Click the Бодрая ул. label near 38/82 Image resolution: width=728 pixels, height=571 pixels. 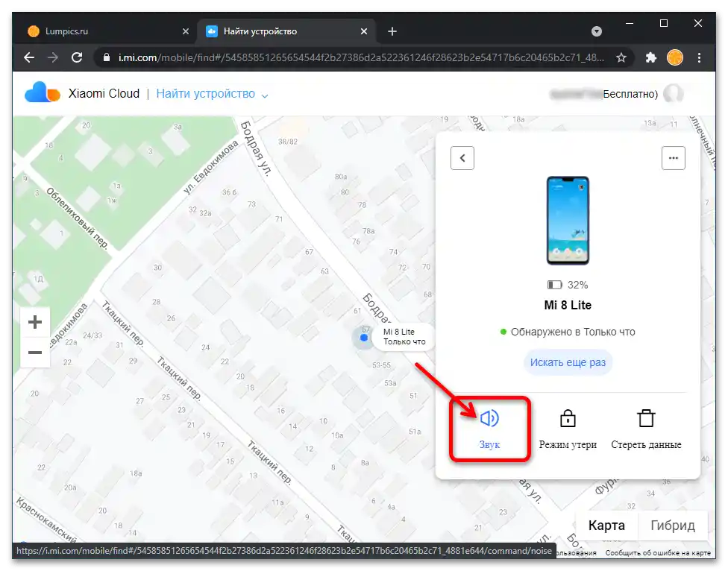coord(256,148)
